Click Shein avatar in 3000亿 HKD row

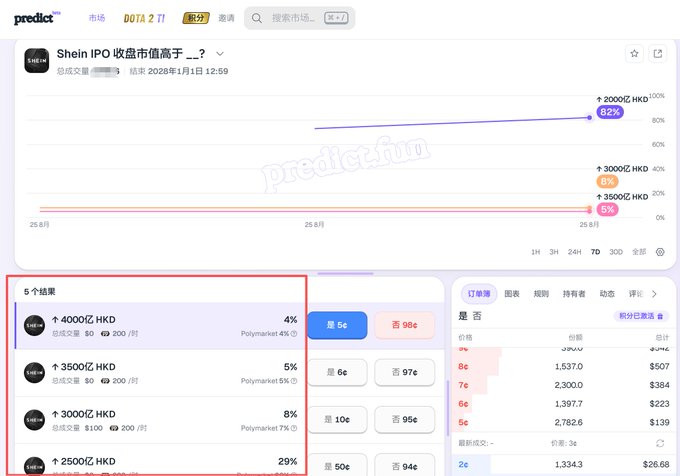pos(34,420)
